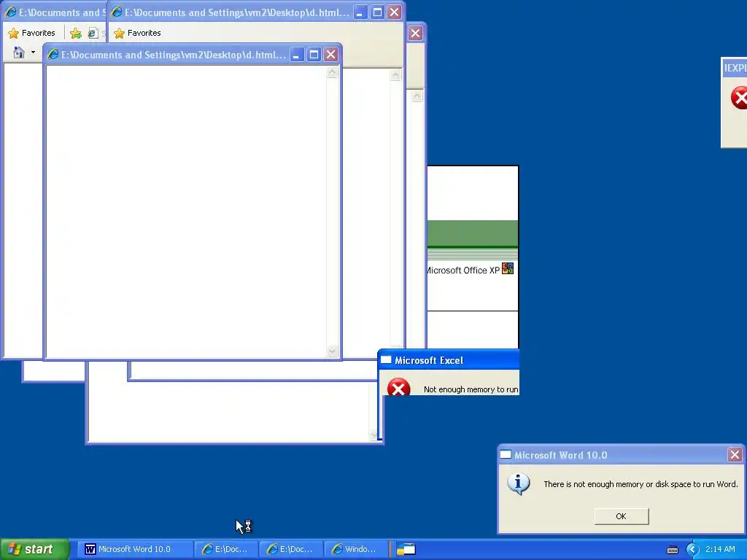Viewport: 747px width, 560px height.
Task: Click the Add to Favorites star-with-arrow icon
Action: pyautogui.click(x=76, y=33)
